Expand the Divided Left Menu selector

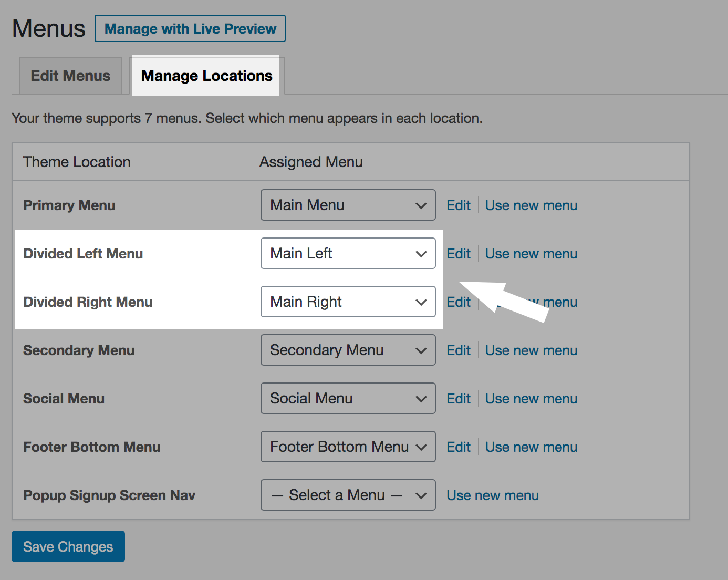348,253
